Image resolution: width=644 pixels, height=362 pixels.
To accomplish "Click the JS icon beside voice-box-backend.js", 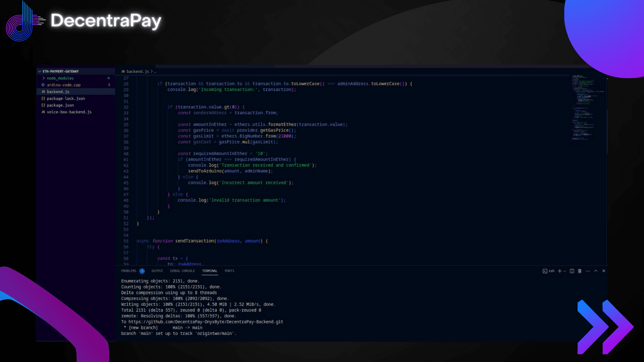I will tap(43, 112).
